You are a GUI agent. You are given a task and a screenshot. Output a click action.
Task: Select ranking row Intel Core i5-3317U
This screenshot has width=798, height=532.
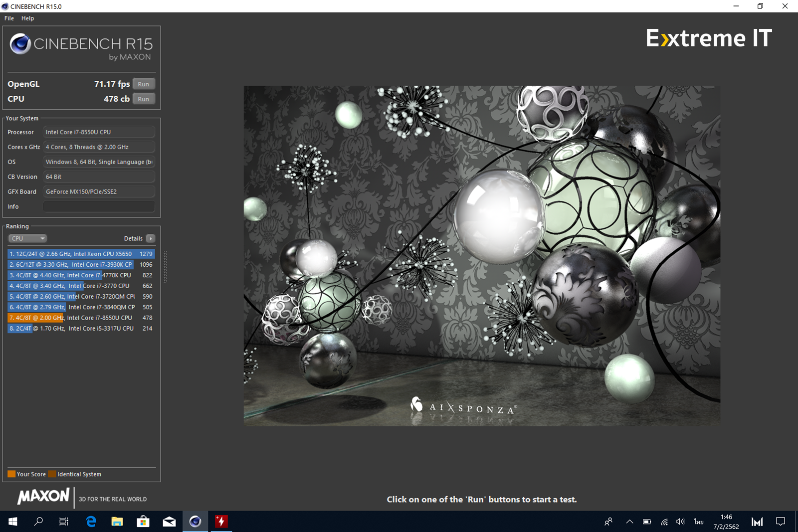(x=81, y=328)
